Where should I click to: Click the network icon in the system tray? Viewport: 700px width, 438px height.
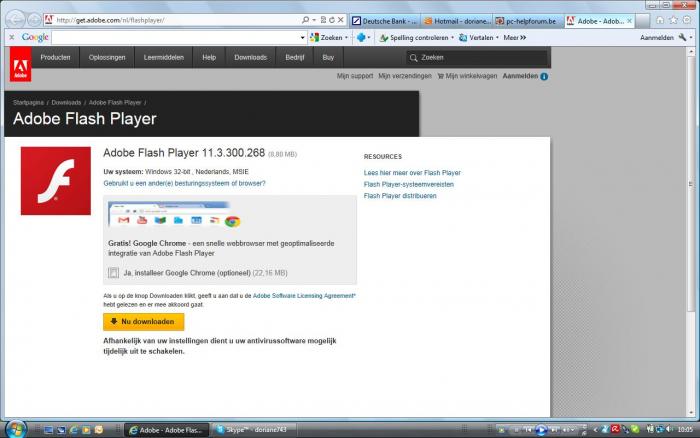(x=659, y=430)
